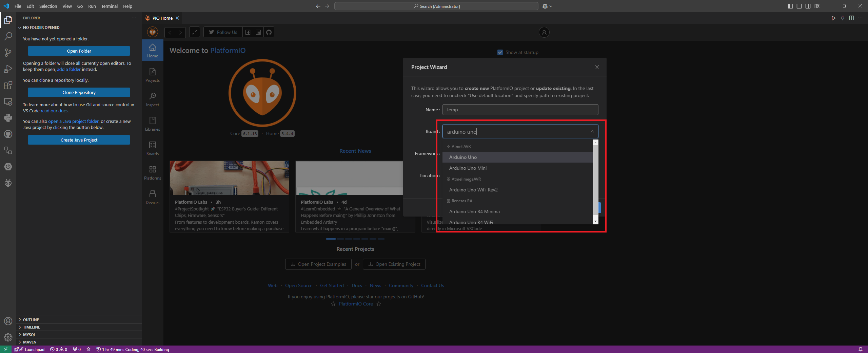Click the Open Folder button
Viewport: 868px width, 353px height.
coord(79,51)
